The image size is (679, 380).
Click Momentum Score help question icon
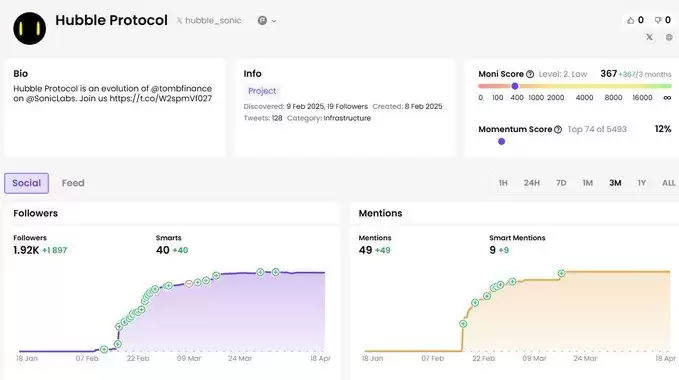tap(558, 129)
